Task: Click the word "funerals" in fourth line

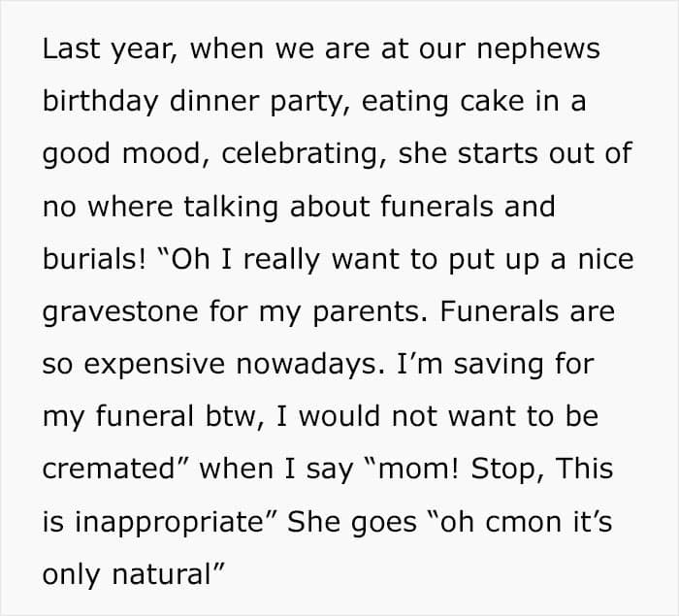Action: tap(436, 207)
